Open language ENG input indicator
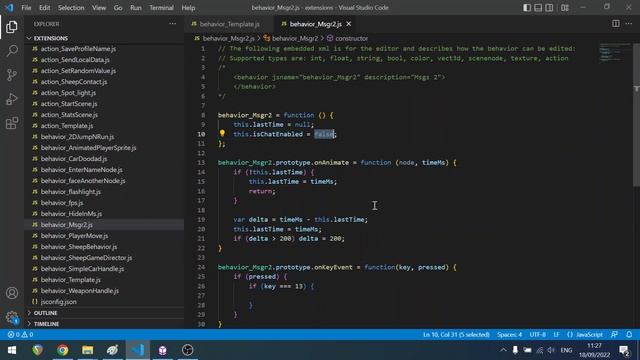This screenshot has height=360, width=640. click(566, 350)
